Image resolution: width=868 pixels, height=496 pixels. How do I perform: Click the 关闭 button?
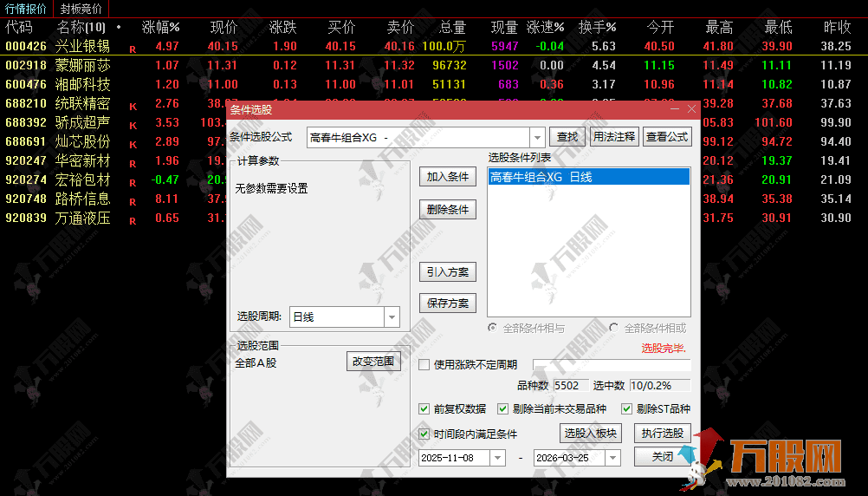pyautogui.click(x=663, y=457)
